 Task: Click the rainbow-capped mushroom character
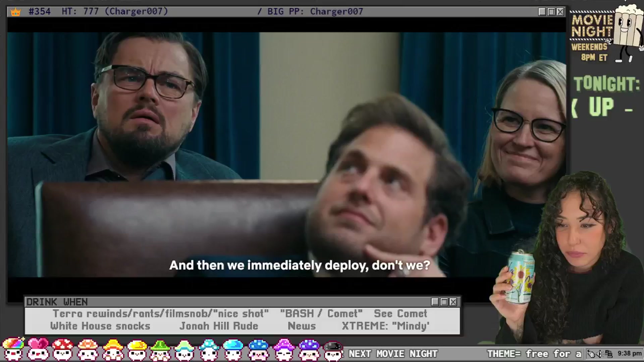tap(13, 349)
